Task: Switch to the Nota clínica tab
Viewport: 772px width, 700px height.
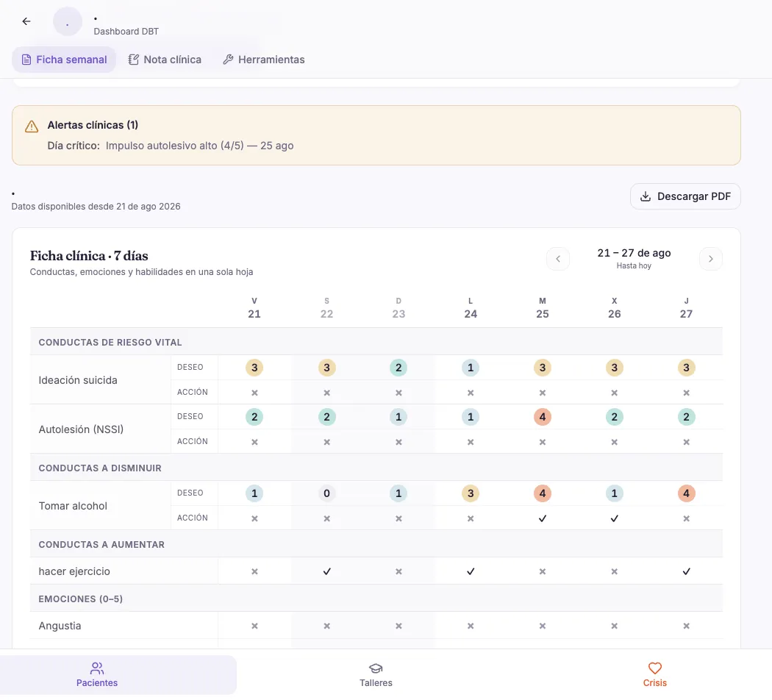Action: coord(165,60)
